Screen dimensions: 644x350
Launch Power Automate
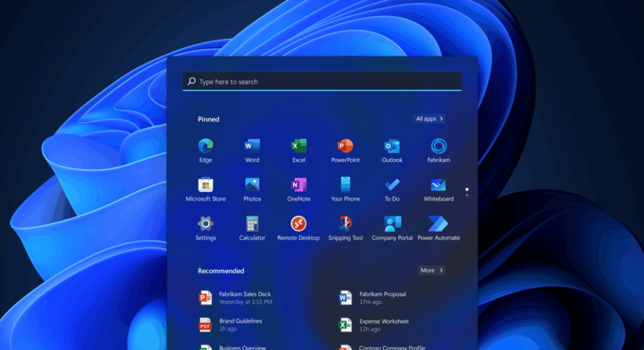tap(438, 228)
